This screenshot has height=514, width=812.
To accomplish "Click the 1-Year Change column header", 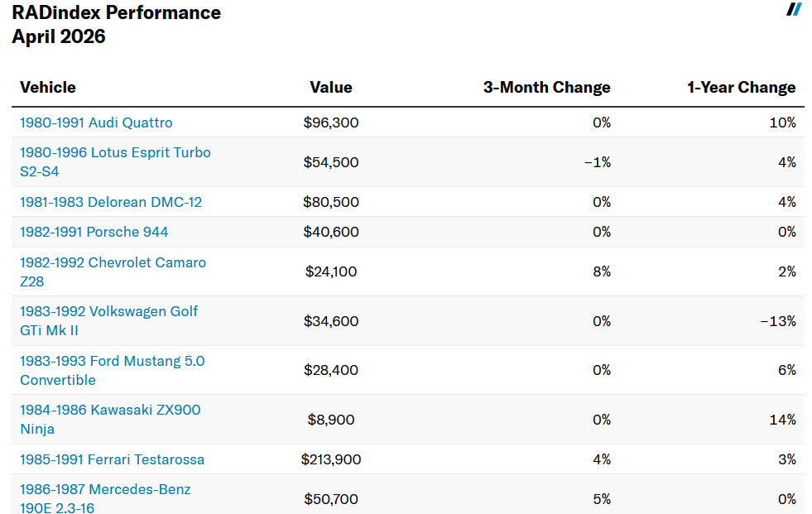I will (x=741, y=88).
